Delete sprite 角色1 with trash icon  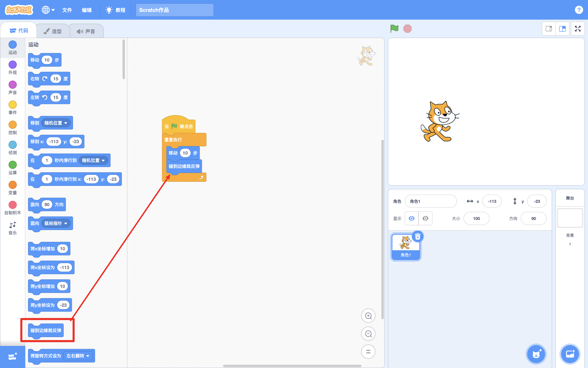pyautogui.click(x=418, y=236)
